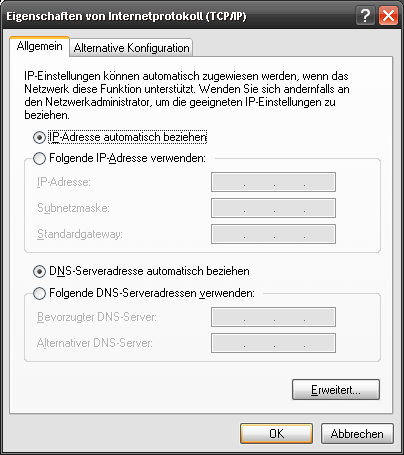The height and width of the screenshot is (455, 404).
Task: Cancel with the Abbrechen button
Action: point(357,434)
